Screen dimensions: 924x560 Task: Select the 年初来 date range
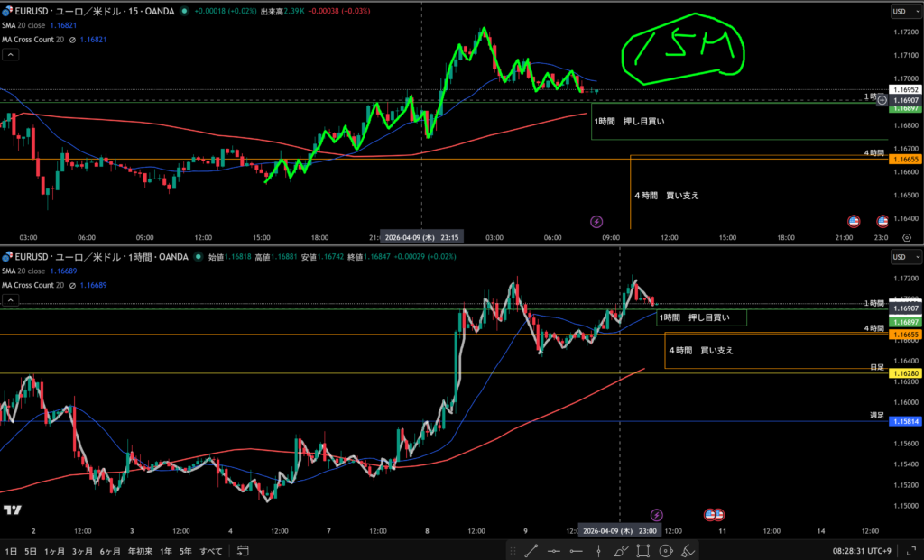point(140,550)
